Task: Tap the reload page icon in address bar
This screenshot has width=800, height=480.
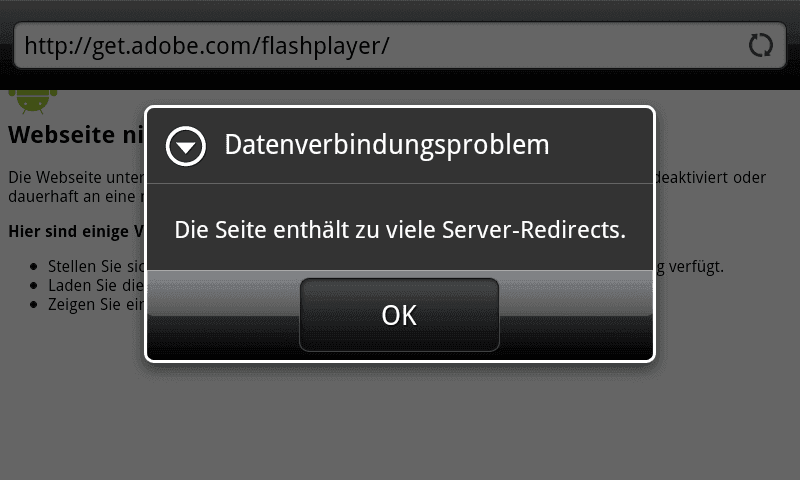Action: tap(761, 45)
